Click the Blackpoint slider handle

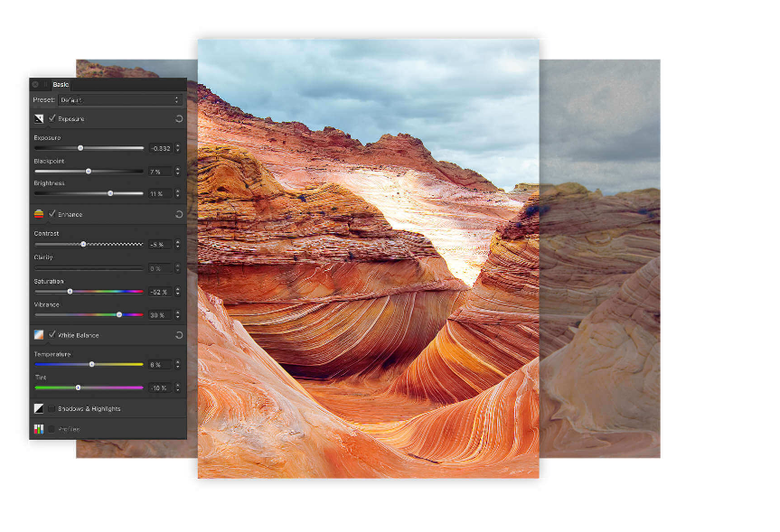(x=89, y=172)
